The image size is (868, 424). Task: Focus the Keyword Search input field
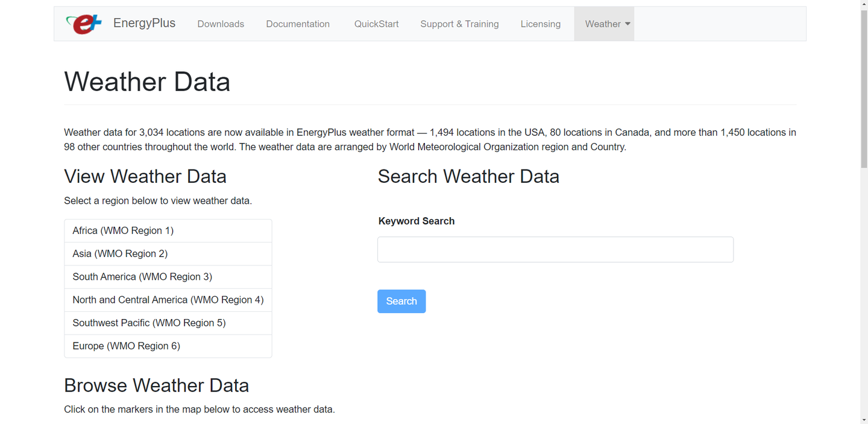tap(555, 250)
